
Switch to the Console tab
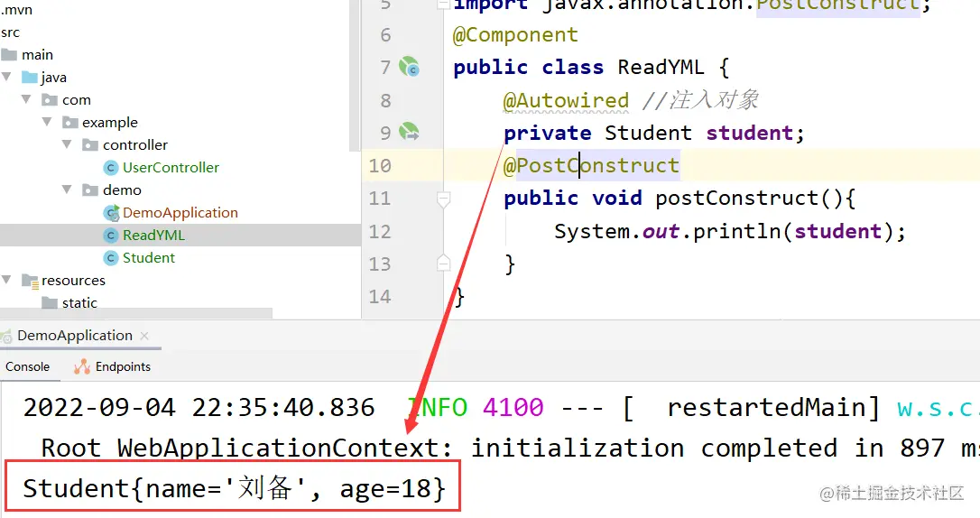coord(27,366)
